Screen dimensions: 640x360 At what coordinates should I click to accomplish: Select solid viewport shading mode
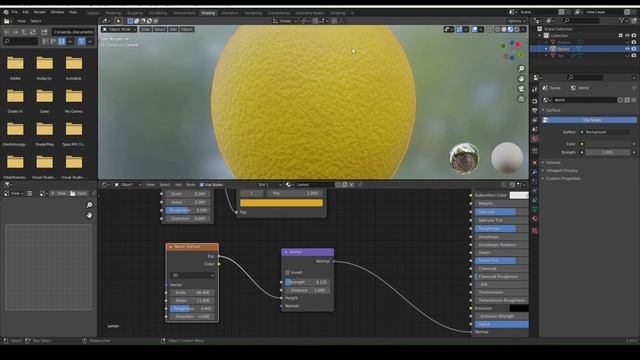504,29
